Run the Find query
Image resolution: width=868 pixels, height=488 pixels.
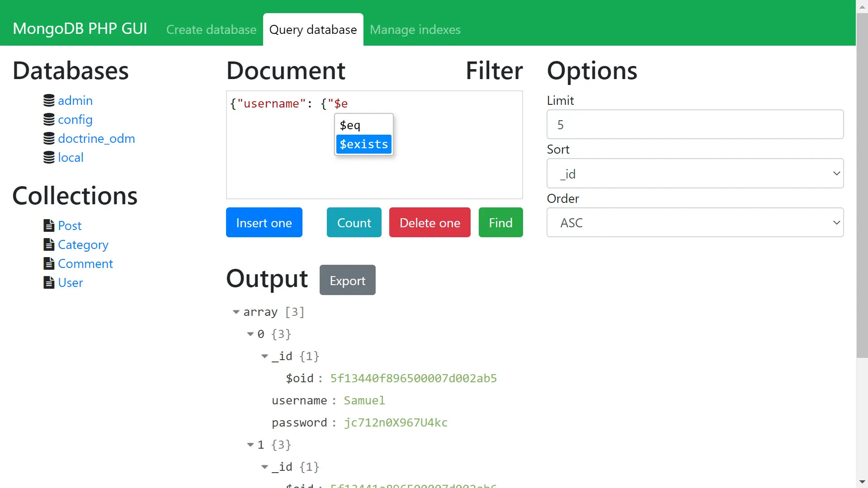pyautogui.click(x=500, y=222)
